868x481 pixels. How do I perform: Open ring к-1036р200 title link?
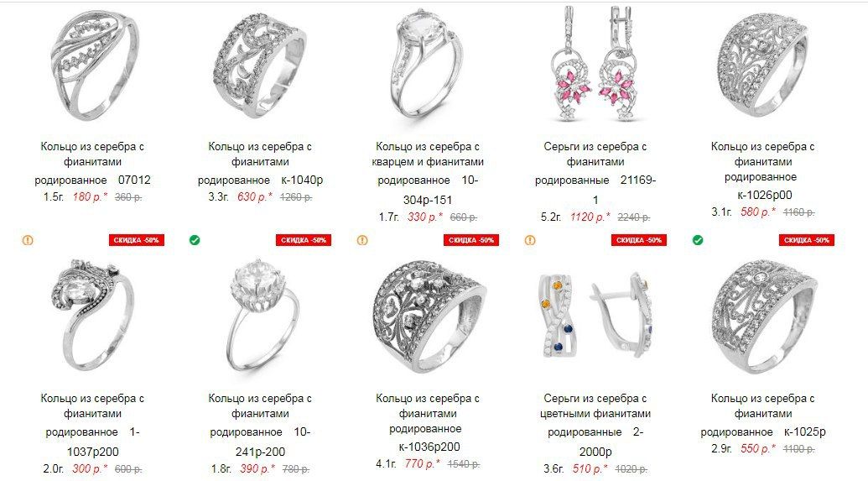tap(428, 422)
